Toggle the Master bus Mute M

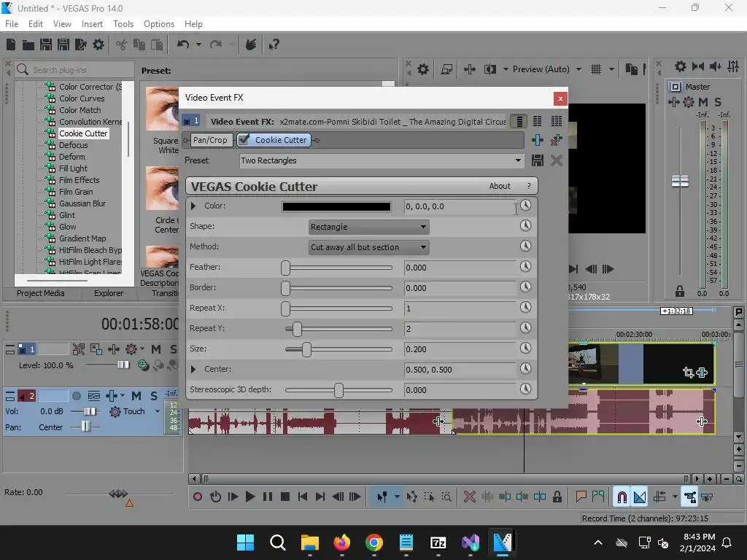(x=703, y=102)
